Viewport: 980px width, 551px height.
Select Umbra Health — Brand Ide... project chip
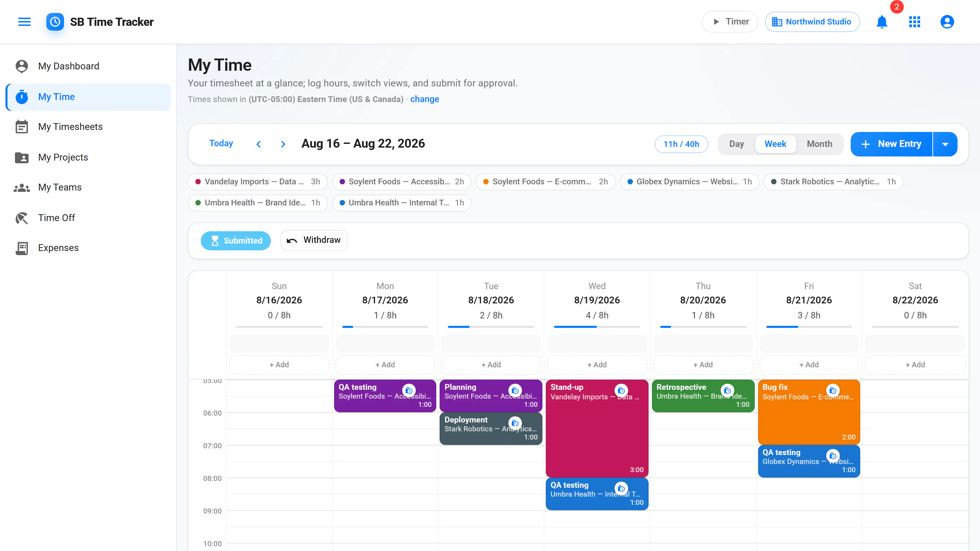pyautogui.click(x=258, y=203)
